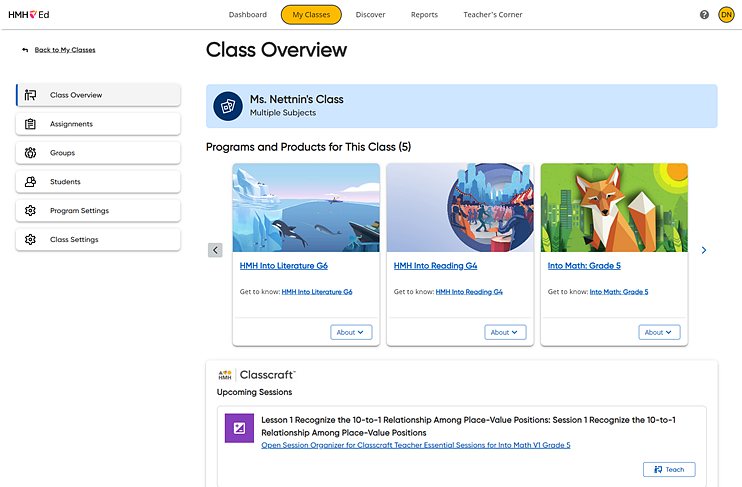Click the Classcraft HMH logo icon

pos(225,375)
